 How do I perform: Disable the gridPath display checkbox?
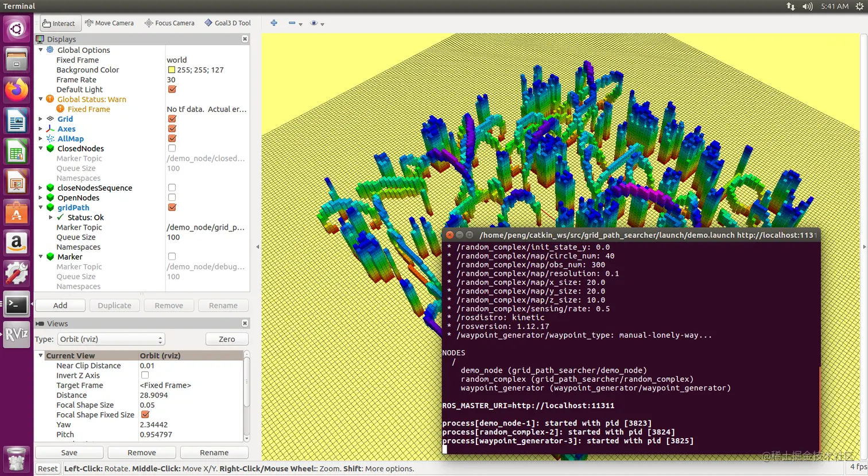172,207
